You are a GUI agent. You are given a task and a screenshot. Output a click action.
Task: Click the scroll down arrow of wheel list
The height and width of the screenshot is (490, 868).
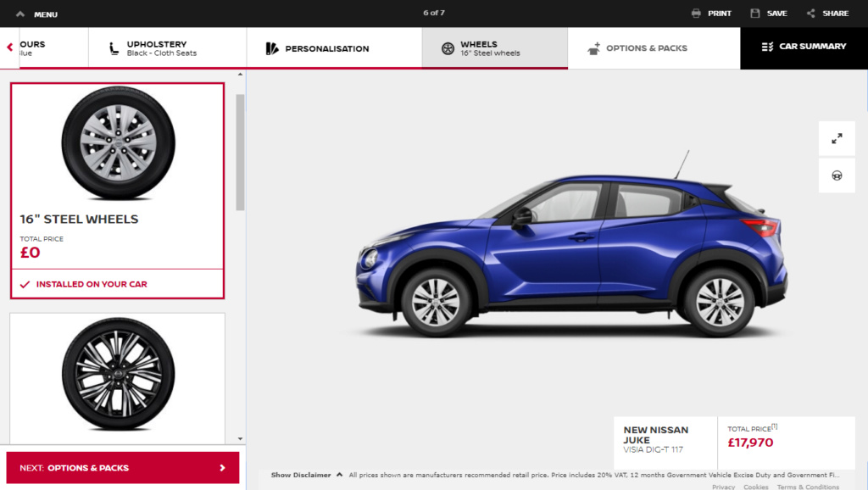[240, 438]
